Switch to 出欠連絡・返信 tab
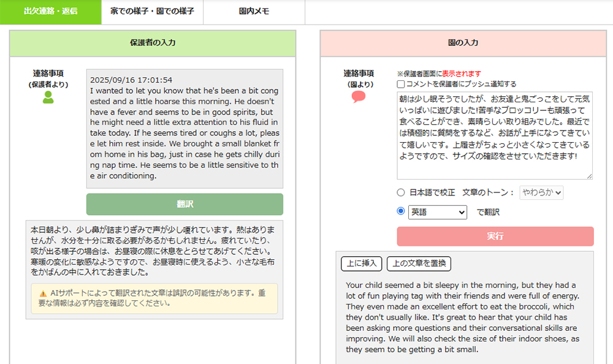 (x=50, y=12)
